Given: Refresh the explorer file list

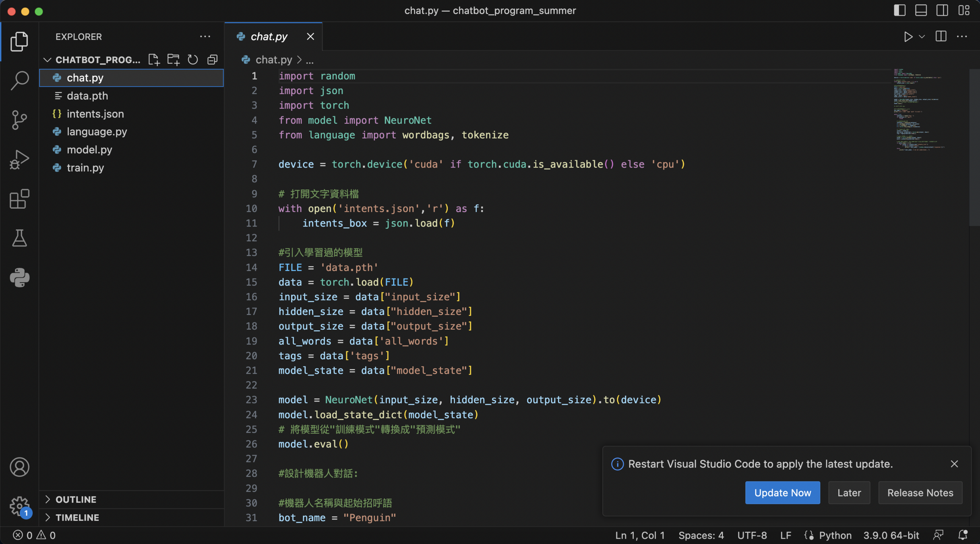Looking at the screenshot, I should [x=193, y=60].
